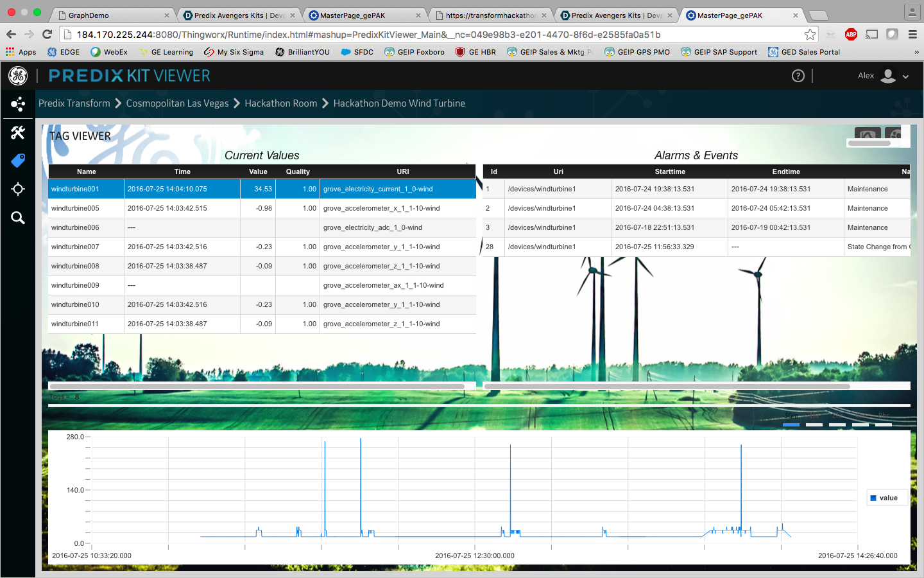Open the help question mark icon
Viewport: 924px width, 578px height.
pyautogui.click(x=798, y=76)
